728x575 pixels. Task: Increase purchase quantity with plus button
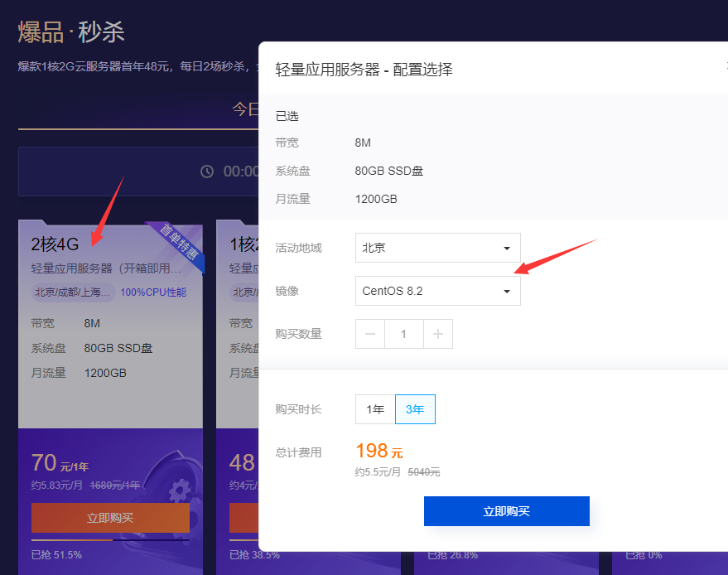[438, 334]
